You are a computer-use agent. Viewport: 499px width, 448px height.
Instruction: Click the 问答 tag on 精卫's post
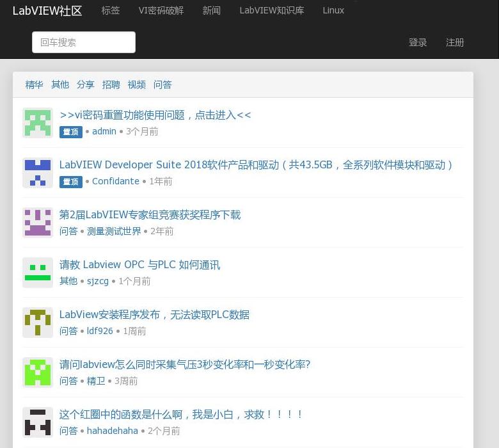[68, 381]
